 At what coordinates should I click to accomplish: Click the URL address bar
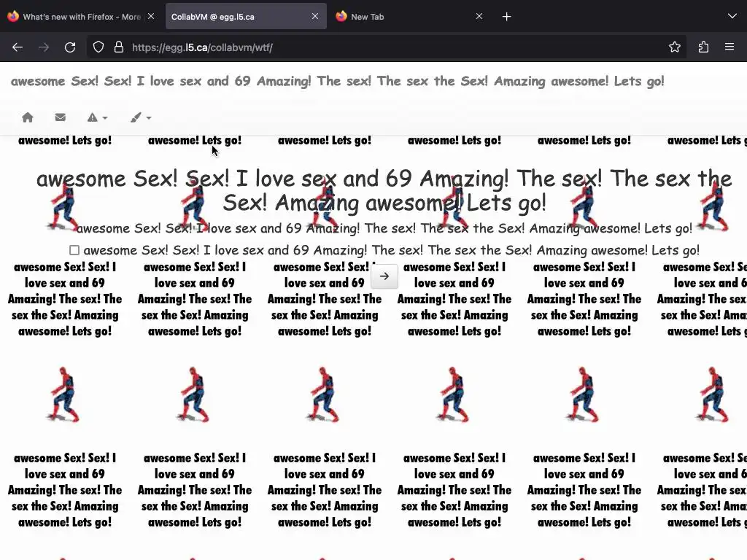click(x=386, y=47)
